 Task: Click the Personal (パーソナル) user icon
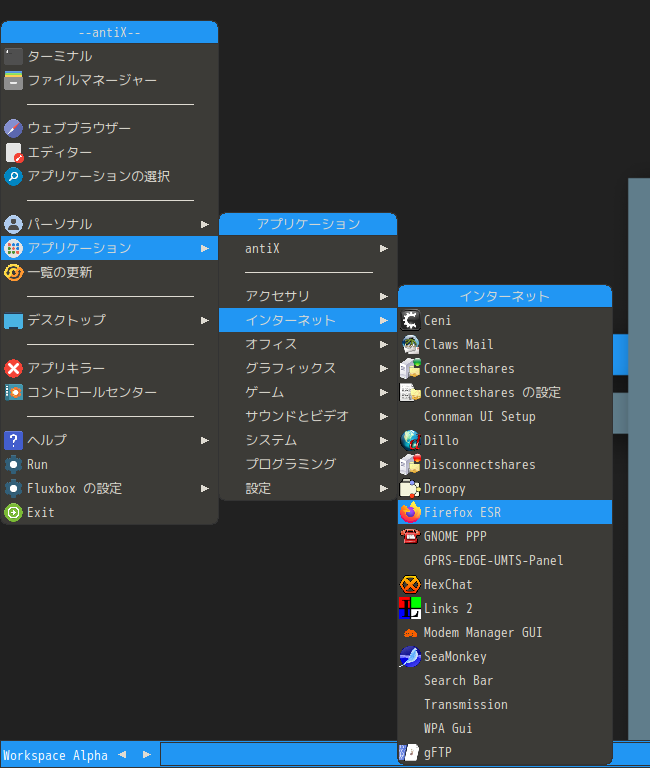(x=13, y=224)
